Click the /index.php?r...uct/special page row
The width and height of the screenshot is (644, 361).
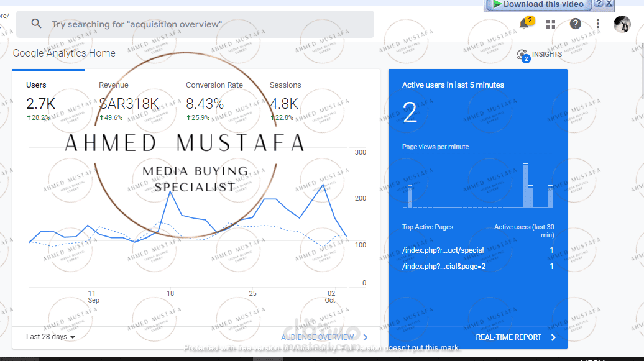477,250
